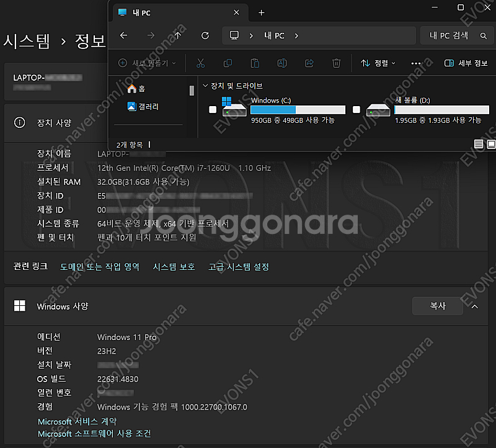Check the Windows (C:) drive checkbox
Viewport: 496px width, 448px height.
point(213,110)
